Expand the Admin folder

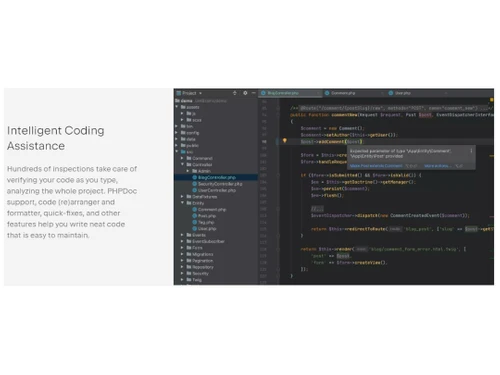pyautogui.click(x=188, y=171)
